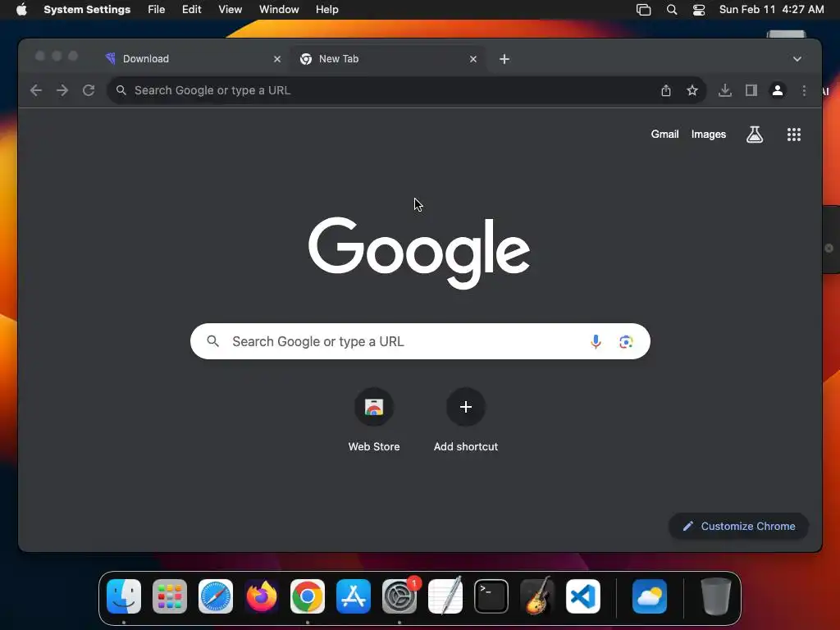Click the magnifier in the page search box
840x630 pixels.
212,341
